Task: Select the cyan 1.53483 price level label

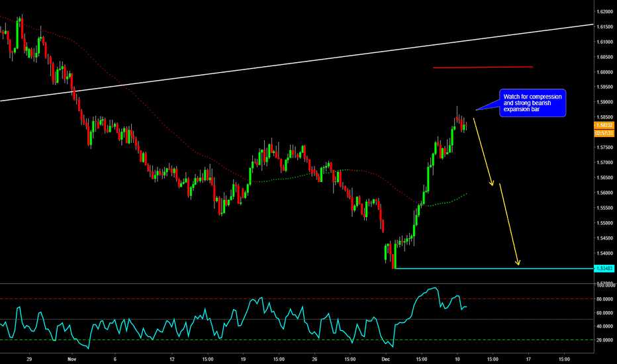Action: point(604,269)
